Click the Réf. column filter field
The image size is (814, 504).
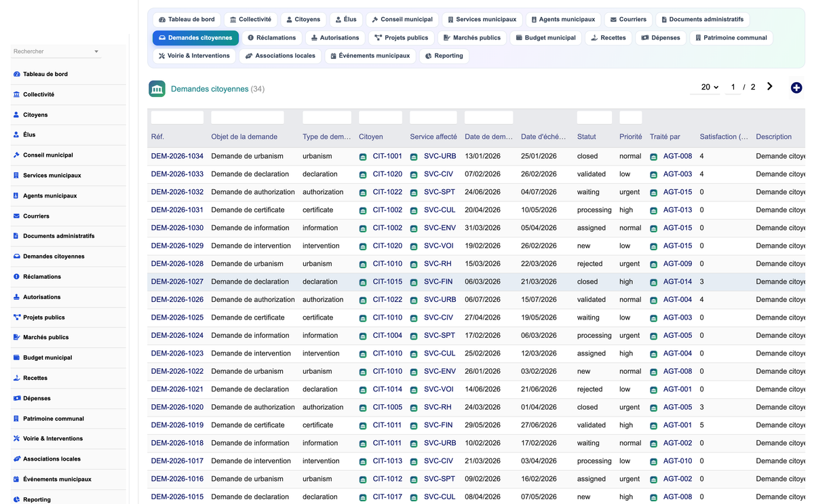(x=177, y=117)
